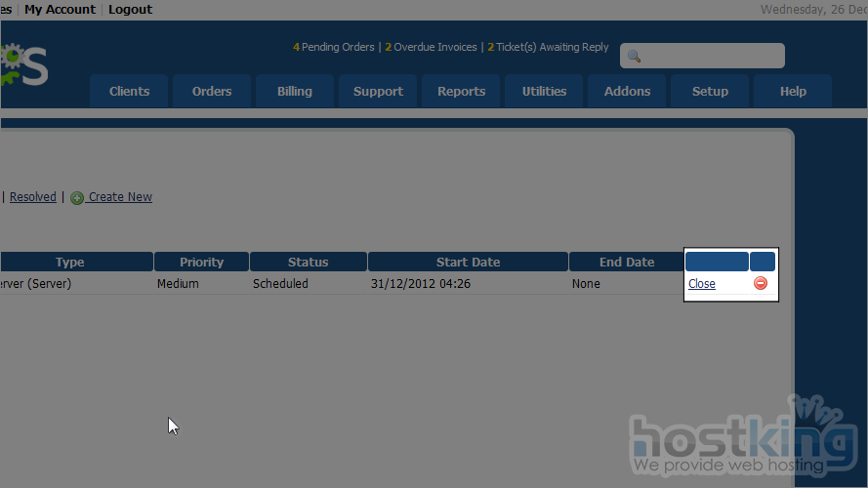Open the Setup menu
Screen dimensions: 868x488
click(x=710, y=92)
